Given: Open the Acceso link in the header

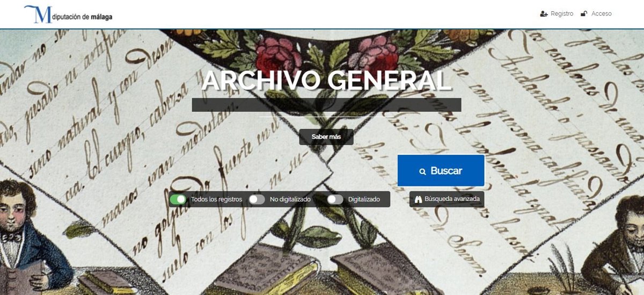Looking at the screenshot, I should pos(601,14).
